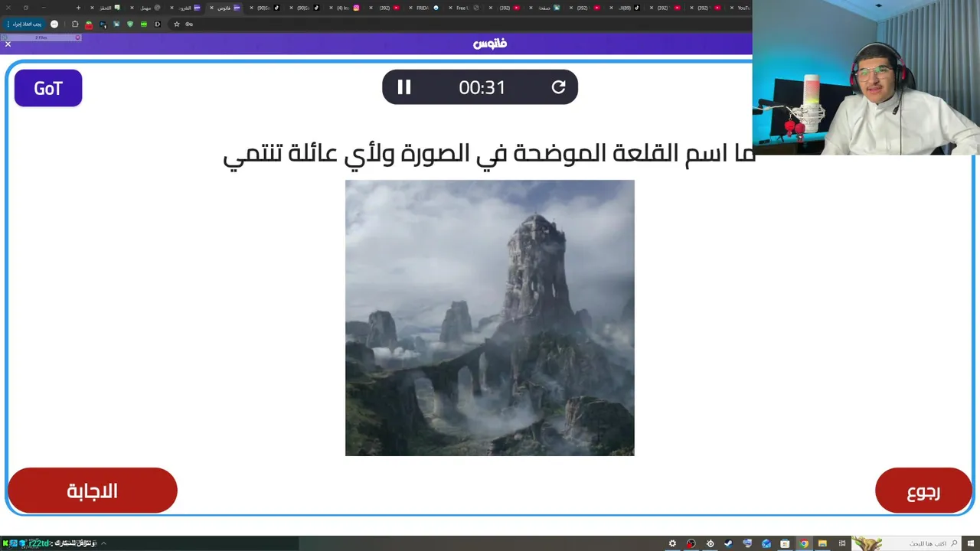Open Task View in the taskbar

[x=842, y=543]
